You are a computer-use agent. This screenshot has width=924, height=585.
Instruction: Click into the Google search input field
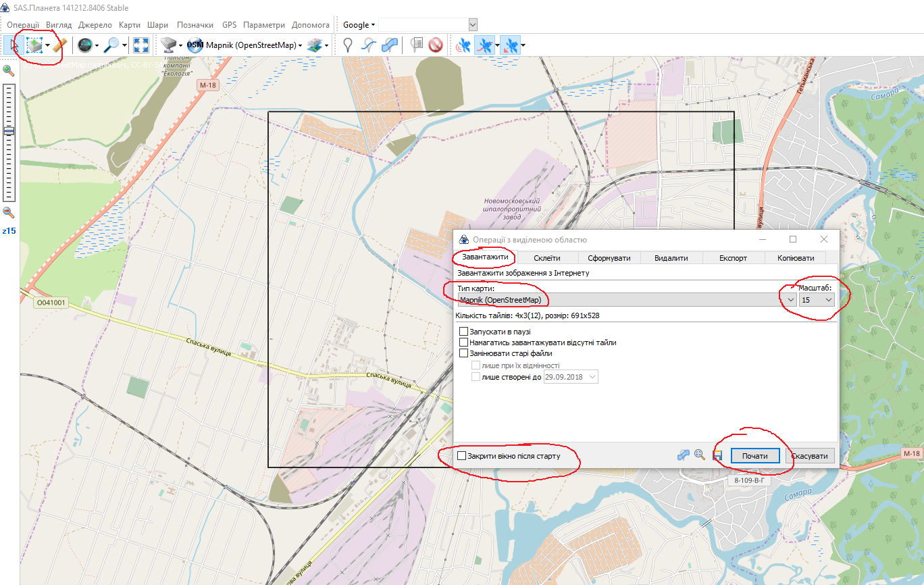[x=423, y=25]
